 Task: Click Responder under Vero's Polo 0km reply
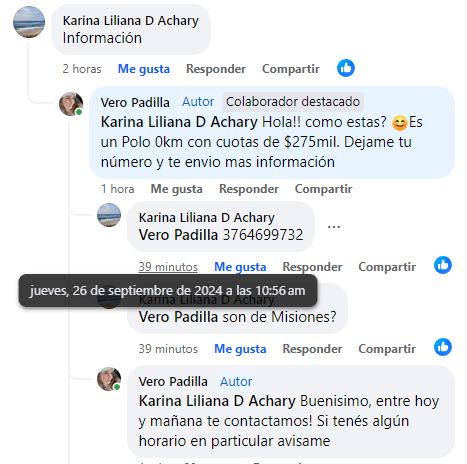pos(249,189)
